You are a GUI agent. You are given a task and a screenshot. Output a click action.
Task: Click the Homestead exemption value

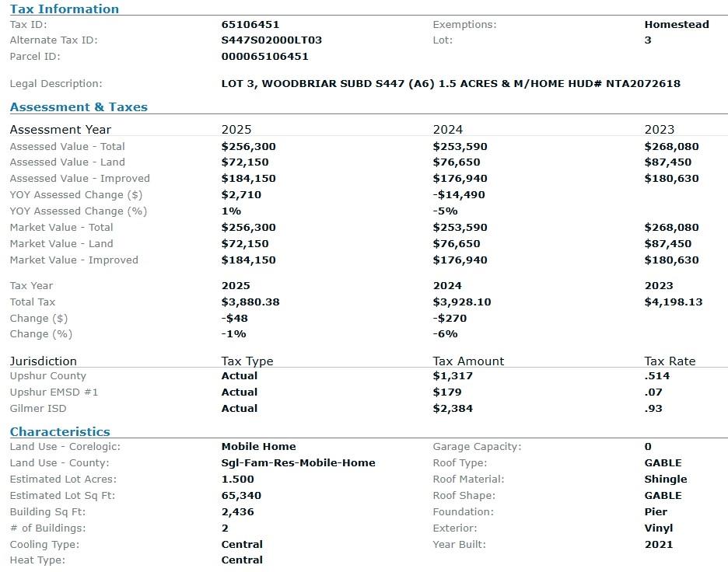click(x=677, y=25)
